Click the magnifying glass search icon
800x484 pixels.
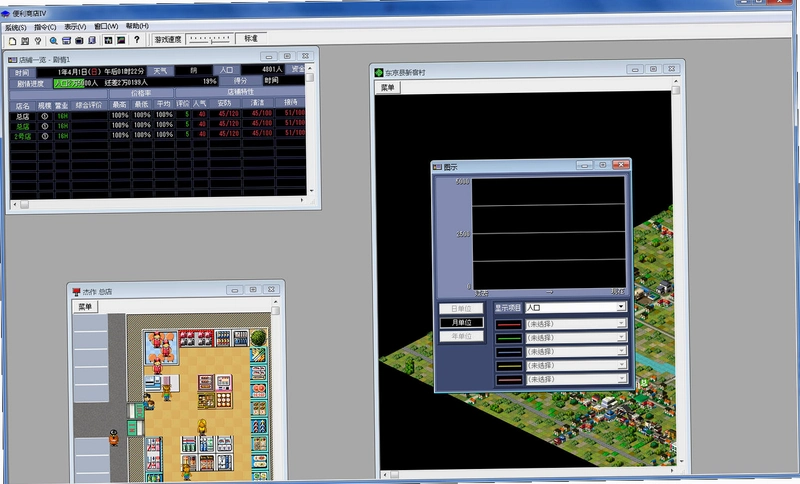click(x=54, y=40)
